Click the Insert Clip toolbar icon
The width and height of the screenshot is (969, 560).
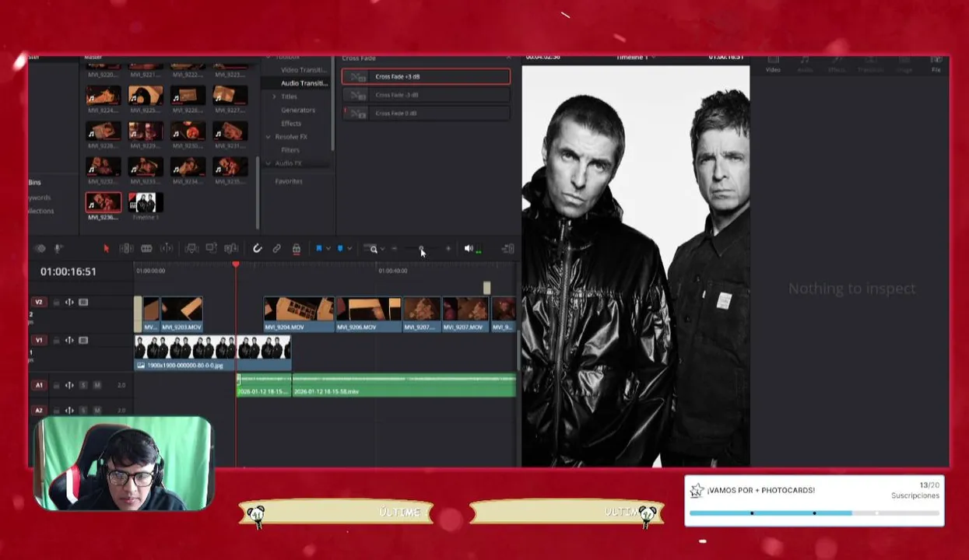pos(191,249)
